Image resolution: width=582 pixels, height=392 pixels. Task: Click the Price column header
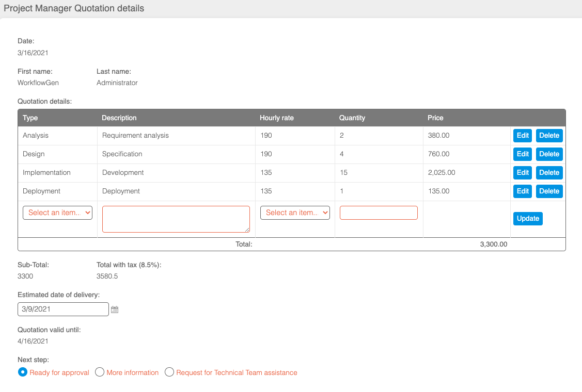pyautogui.click(x=435, y=118)
